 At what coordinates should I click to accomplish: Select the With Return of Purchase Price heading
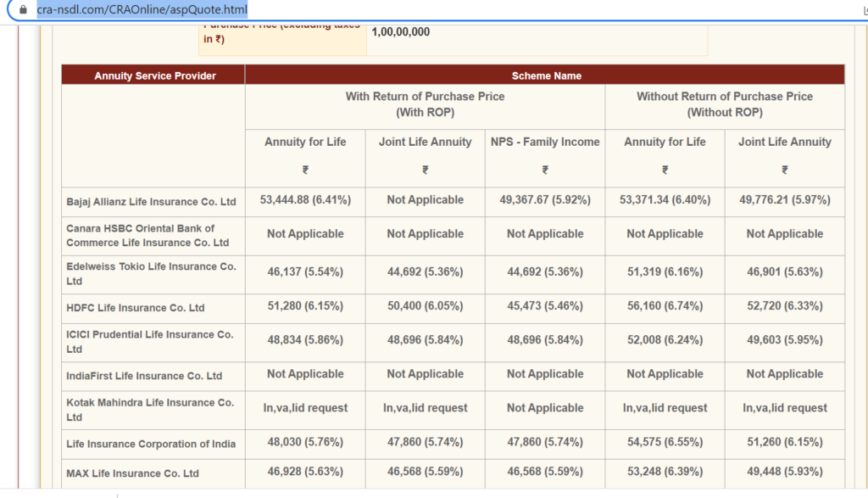coord(425,104)
